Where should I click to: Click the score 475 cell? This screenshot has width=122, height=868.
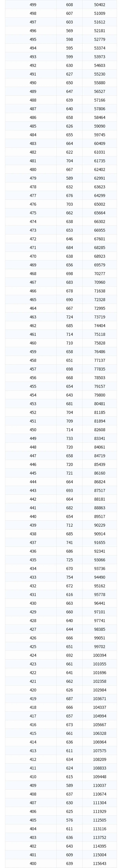(33, 213)
